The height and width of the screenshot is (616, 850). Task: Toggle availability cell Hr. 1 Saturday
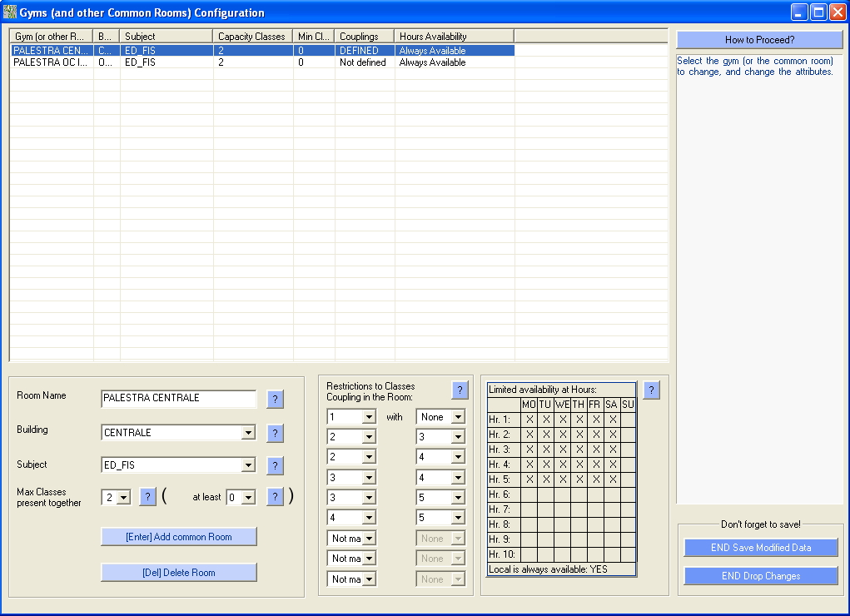tap(613, 420)
